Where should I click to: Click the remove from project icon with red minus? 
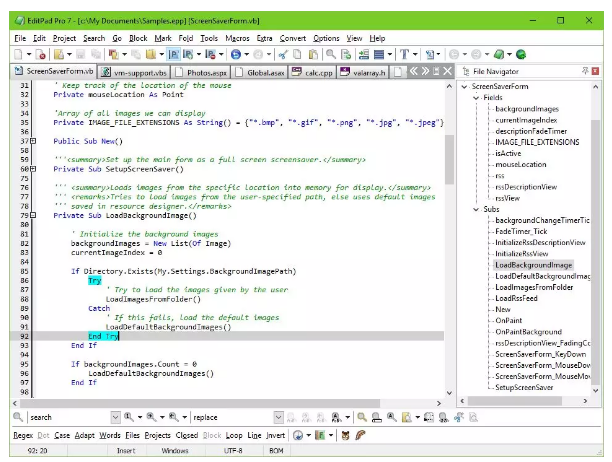point(210,54)
